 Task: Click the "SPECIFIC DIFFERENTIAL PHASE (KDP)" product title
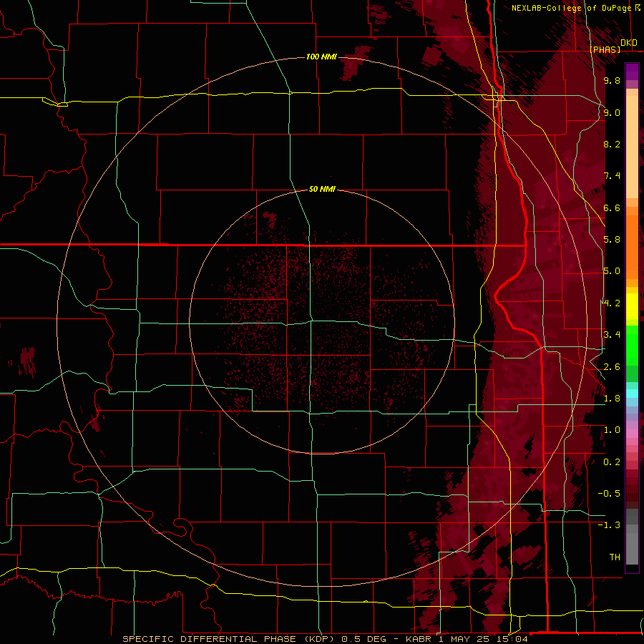tap(230, 639)
